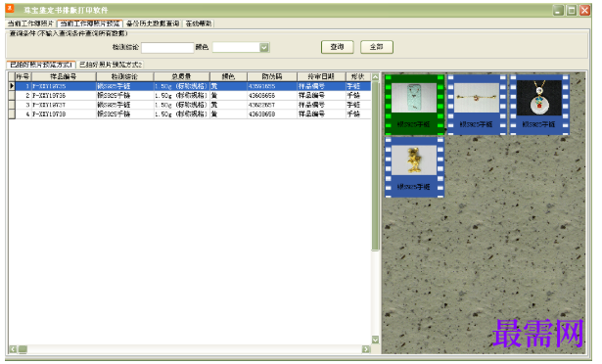Click the 形状 column header

358,76
